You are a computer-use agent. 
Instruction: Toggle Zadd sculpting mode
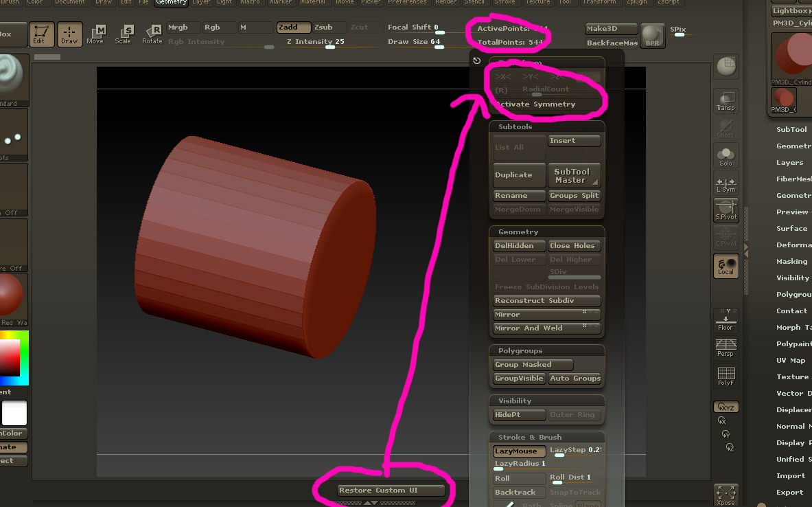point(294,27)
